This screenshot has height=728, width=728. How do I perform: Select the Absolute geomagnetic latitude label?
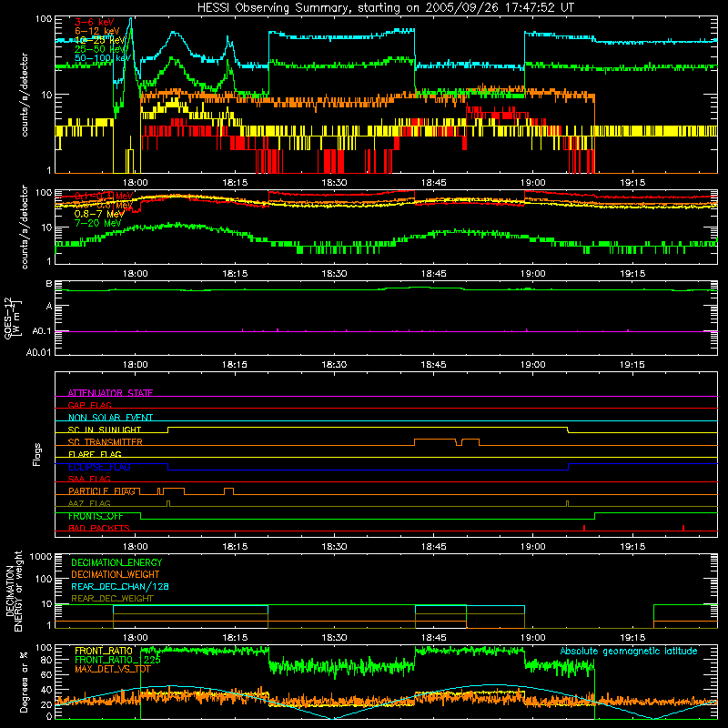click(x=629, y=651)
